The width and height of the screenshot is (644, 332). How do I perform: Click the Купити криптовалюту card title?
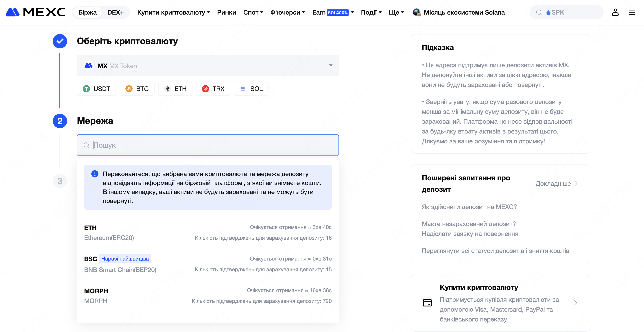(x=479, y=287)
